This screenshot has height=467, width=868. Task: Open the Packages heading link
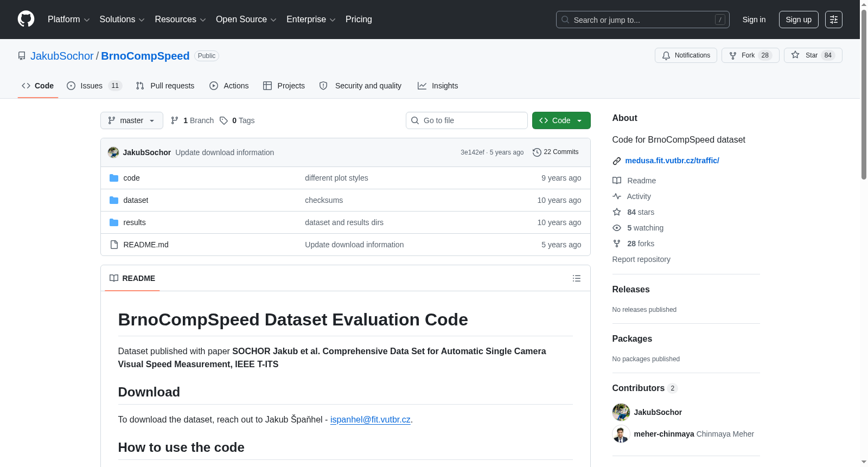point(632,339)
